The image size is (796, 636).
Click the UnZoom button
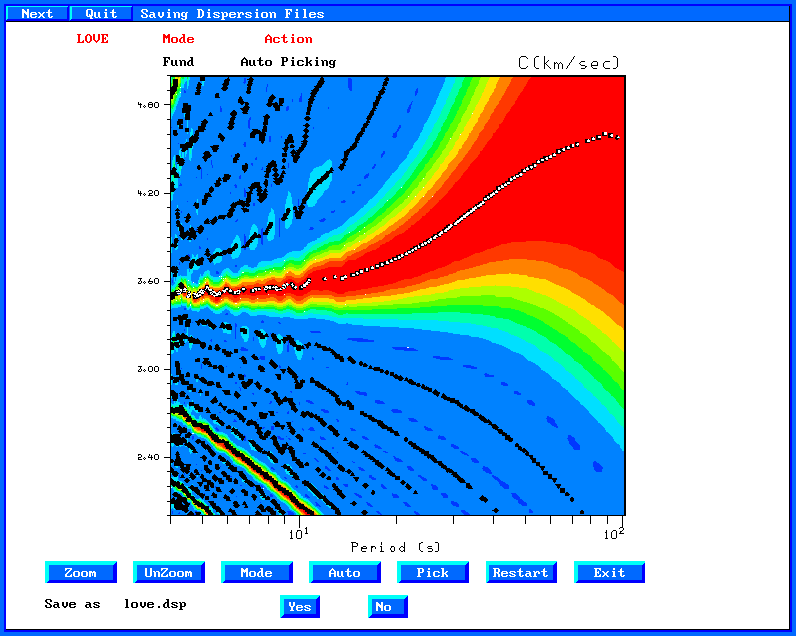pos(169,572)
